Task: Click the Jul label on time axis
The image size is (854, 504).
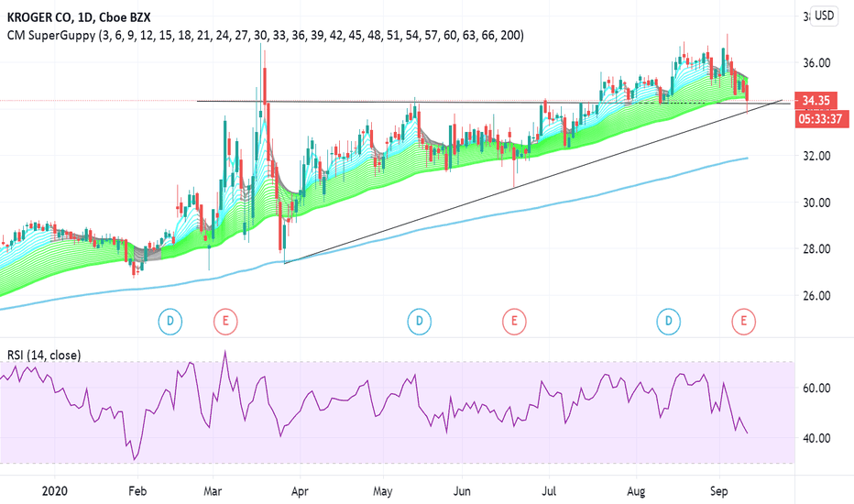Action: pyautogui.click(x=549, y=491)
